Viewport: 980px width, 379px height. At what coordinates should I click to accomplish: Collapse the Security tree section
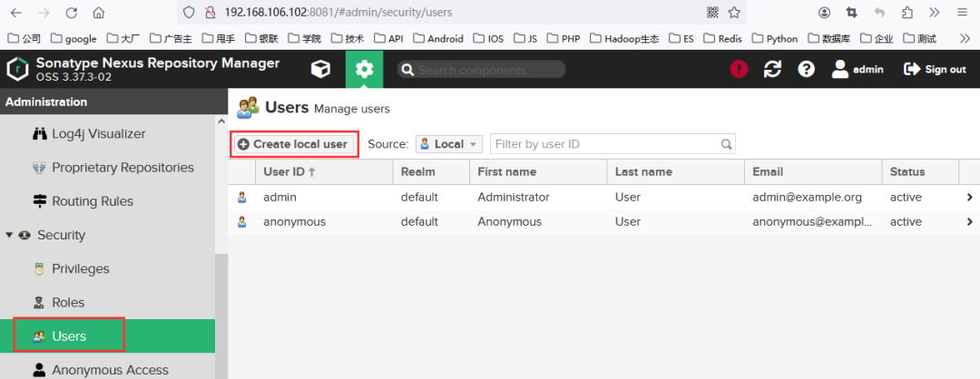(9, 236)
